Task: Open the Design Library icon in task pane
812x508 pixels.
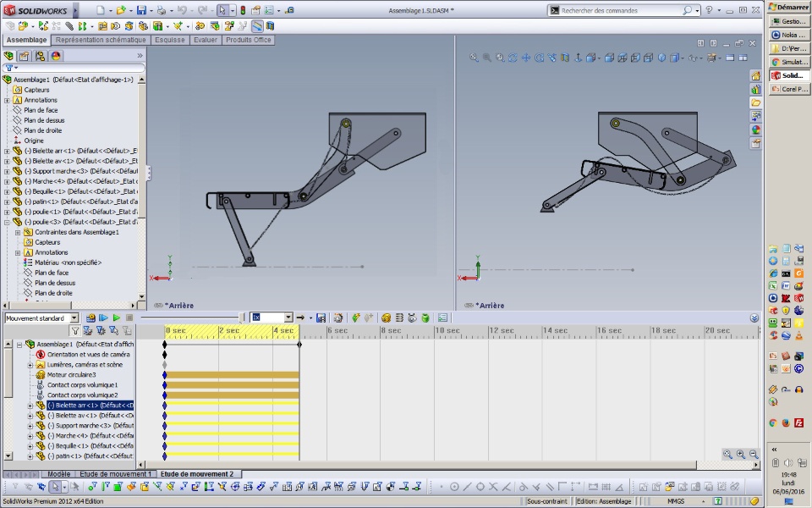Action: (x=756, y=89)
